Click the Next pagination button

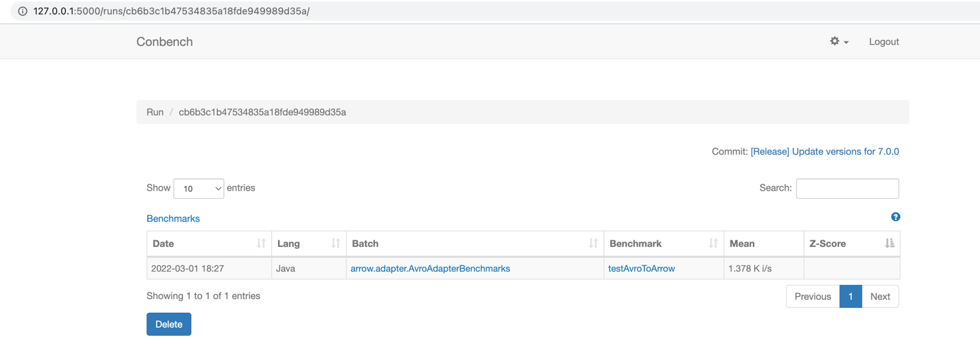[x=880, y=297]
